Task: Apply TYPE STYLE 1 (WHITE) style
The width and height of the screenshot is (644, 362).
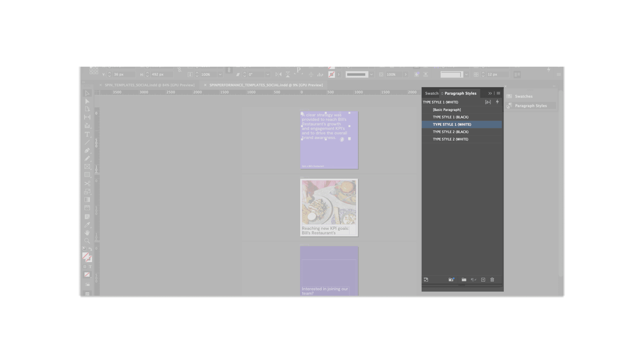Action: [462, 125]
